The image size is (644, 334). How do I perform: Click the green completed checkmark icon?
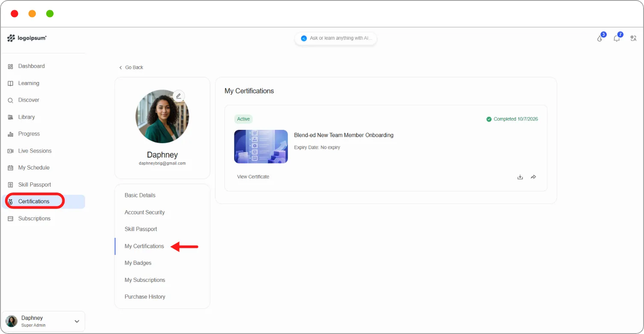pos(489,119)
